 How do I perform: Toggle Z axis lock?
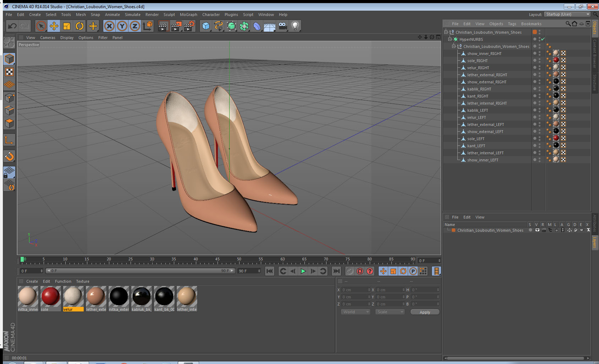click(135, 26)
